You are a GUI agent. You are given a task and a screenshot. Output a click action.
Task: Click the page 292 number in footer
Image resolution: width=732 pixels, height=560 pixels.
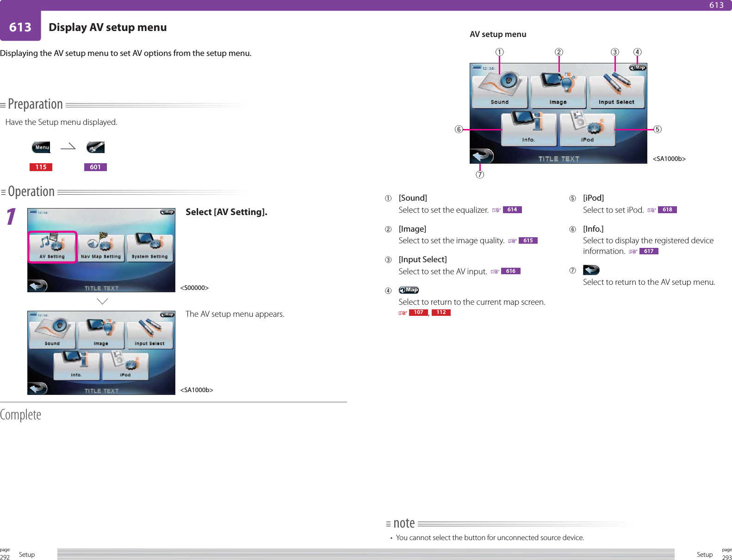[x=5, y=557]
